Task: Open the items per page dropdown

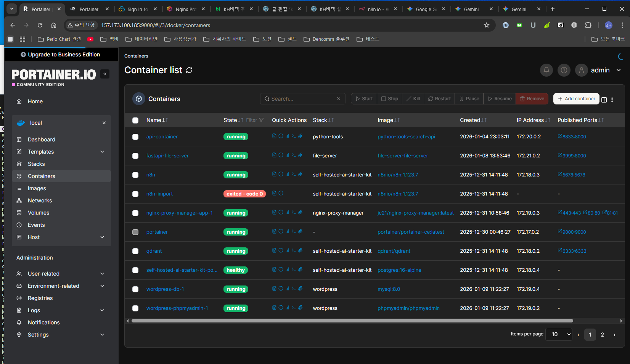Action: pyautogui.click(x=559, y=334)
